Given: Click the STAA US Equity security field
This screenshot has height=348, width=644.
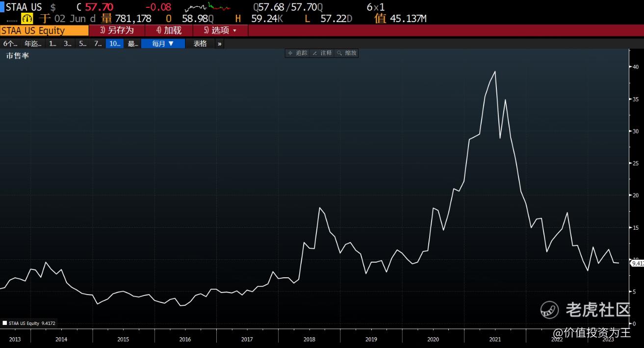Looking at the screenshot, I should 44,30.
